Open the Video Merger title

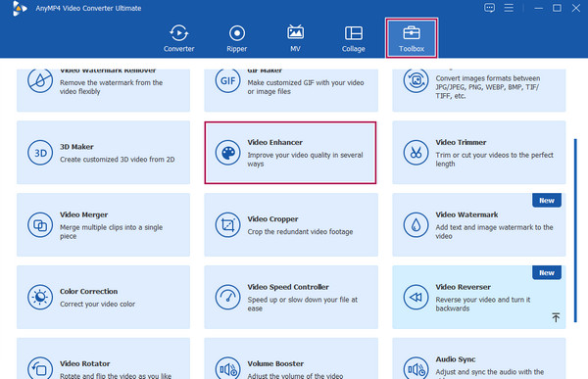click(83, 214)
